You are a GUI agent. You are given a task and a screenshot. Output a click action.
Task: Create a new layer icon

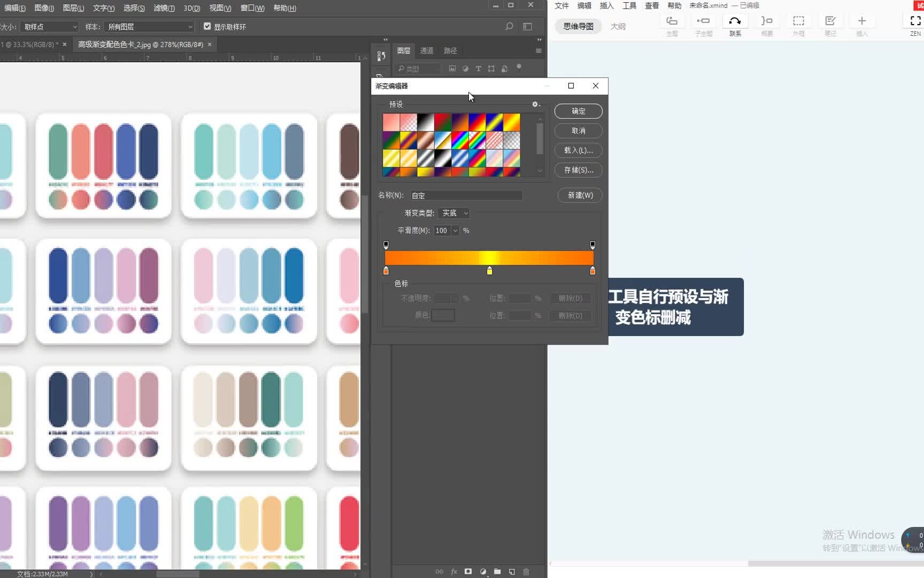pyautogui.click(x=512, y=572)
